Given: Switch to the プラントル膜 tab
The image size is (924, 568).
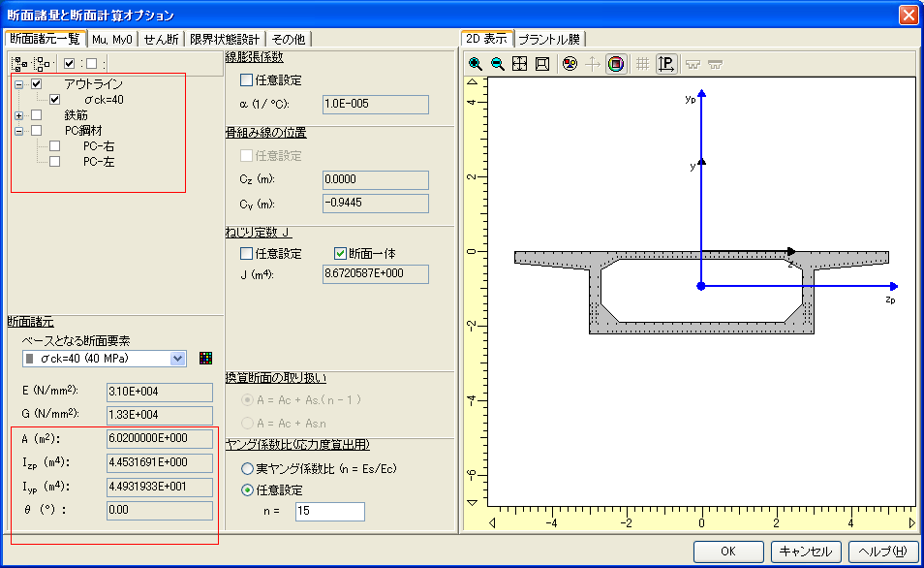Looking at the screenshot, I should 549,40.
